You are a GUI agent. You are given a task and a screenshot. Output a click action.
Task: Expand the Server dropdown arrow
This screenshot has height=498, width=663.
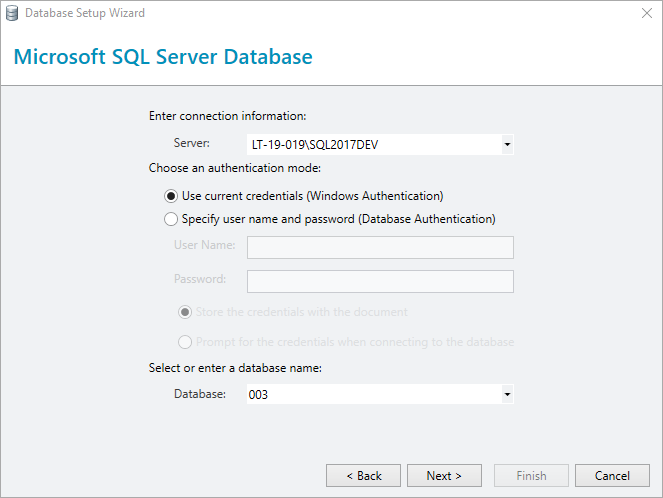(x=507, y=145)
